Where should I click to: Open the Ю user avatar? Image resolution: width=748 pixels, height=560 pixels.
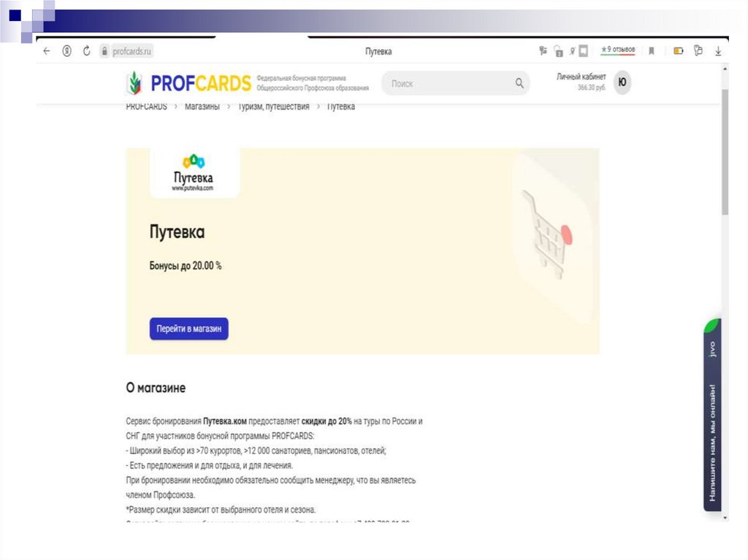(x=622, y=83)
